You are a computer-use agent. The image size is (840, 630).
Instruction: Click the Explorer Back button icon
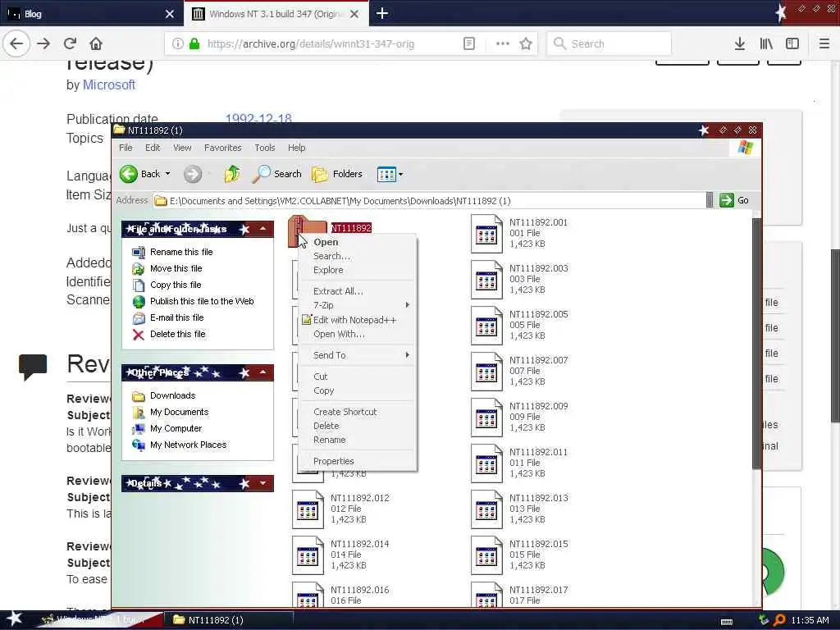[129, 174]
